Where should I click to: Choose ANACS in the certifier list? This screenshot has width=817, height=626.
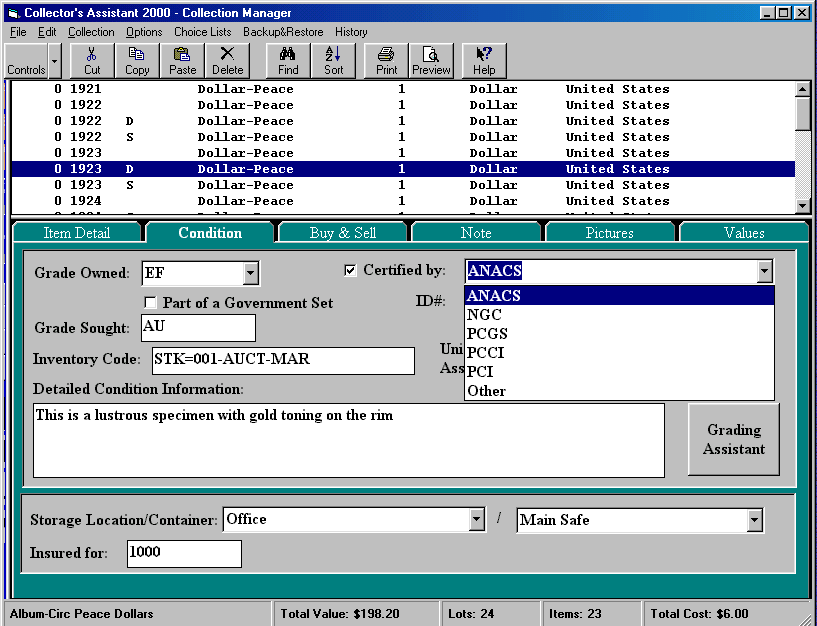[x=619, y=296]
